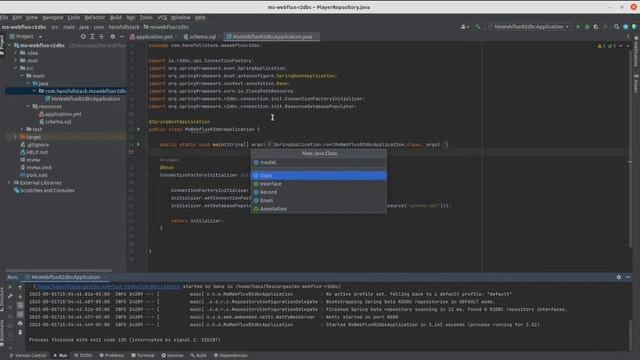Click Expand All icon in Project panel
The height and width of the screenshot is (360, 640).
[92, 36]
